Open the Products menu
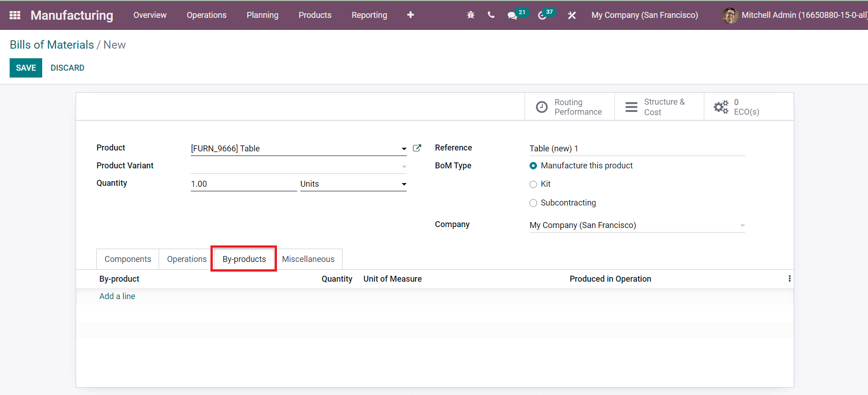 click(315, 15)
